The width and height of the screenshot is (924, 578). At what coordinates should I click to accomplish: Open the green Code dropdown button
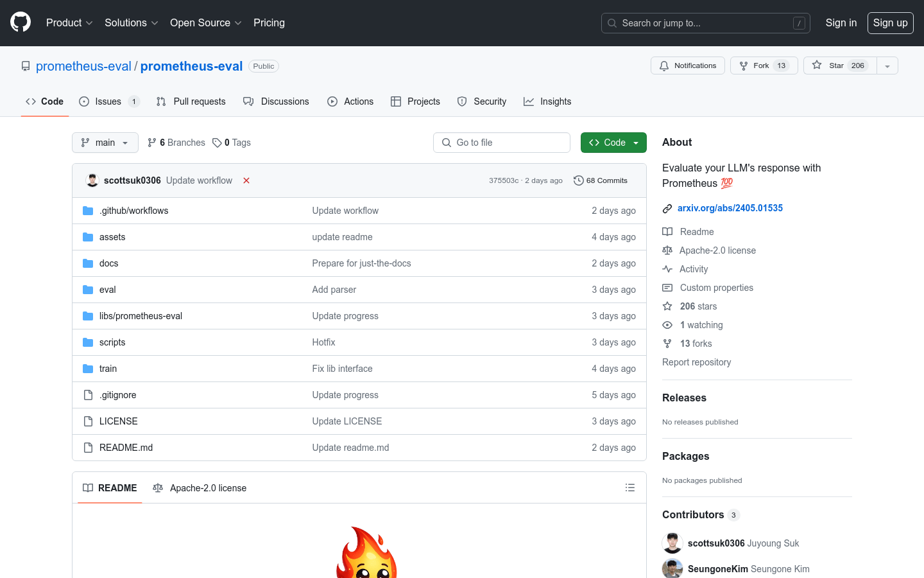(x=613, y=143)
